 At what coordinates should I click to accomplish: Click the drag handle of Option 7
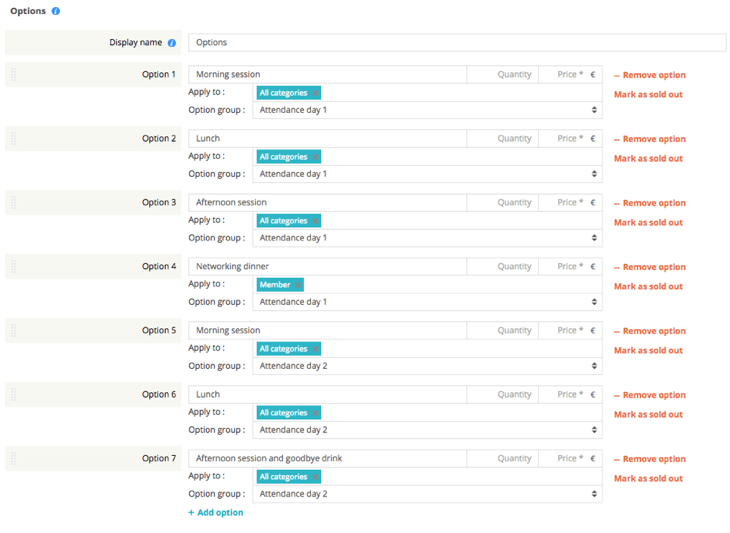tap(13, 459)
